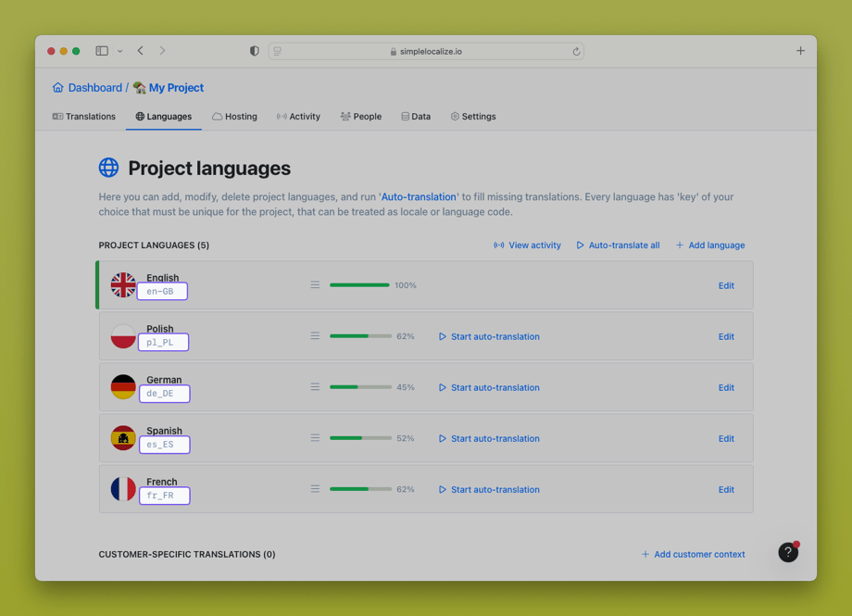Run Auto-translate all
Viewport: 852px width, 616px height.
pyautogui.click(x=618, y=245)
